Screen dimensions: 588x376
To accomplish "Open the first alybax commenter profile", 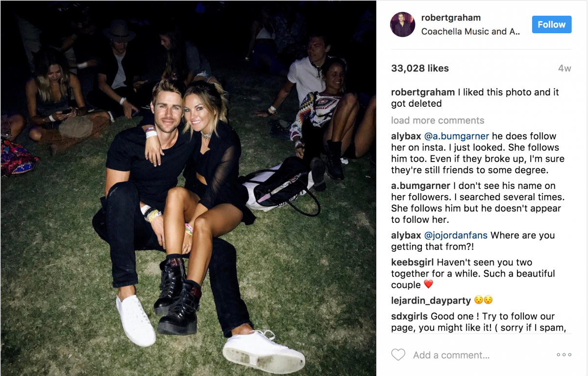I will [406, 136].
